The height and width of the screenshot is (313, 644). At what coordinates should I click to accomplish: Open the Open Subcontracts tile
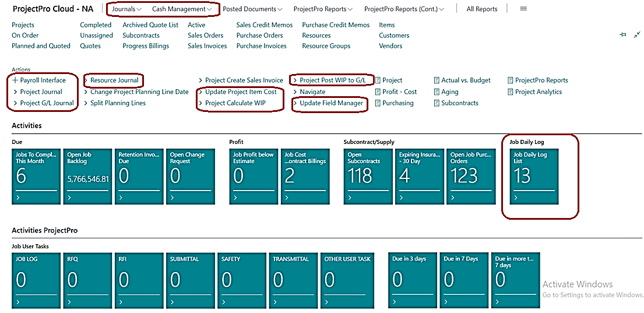[368, 177]
